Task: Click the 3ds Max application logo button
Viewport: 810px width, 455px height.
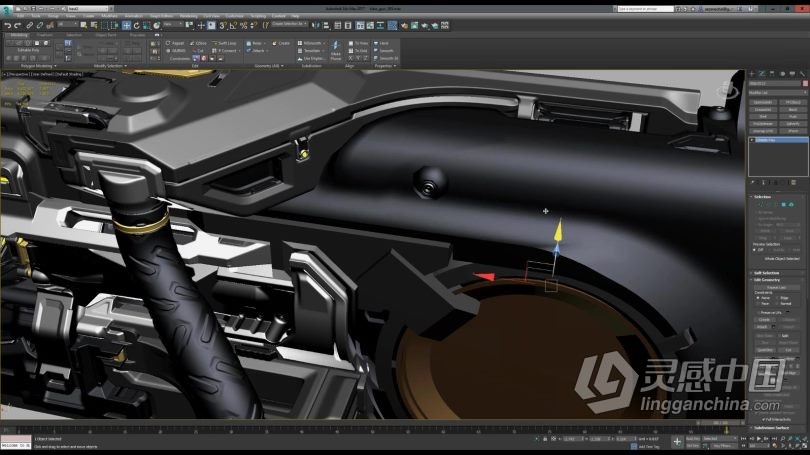Action: point(6,9)
